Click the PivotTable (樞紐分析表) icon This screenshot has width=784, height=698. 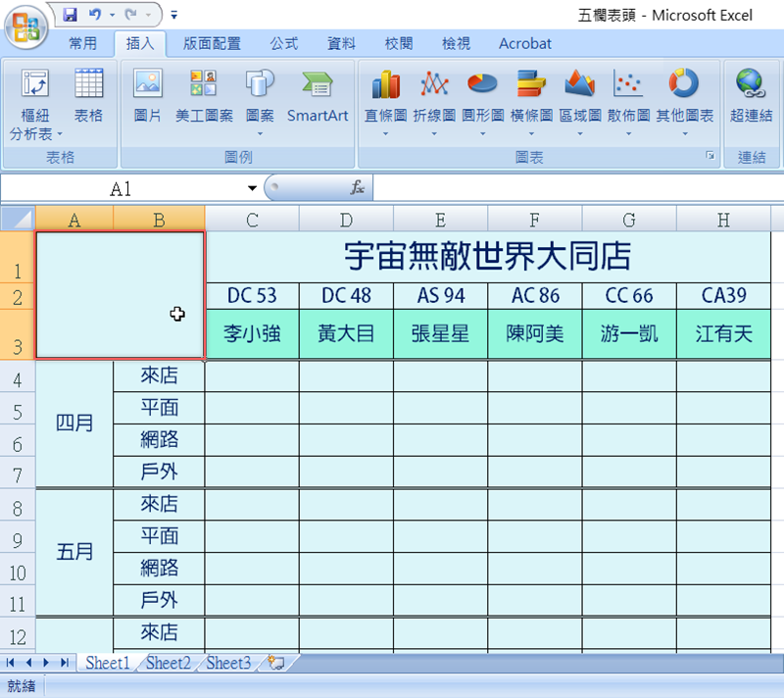(x=35, y=86)
